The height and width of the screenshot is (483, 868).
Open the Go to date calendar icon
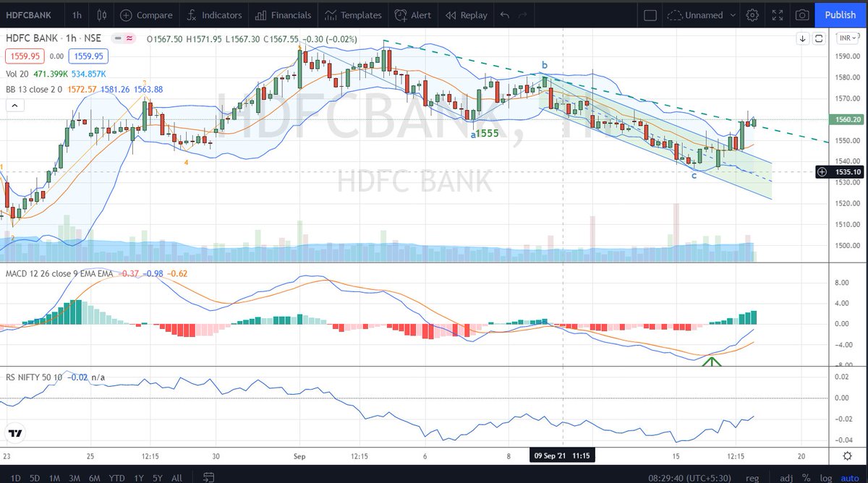208,477
